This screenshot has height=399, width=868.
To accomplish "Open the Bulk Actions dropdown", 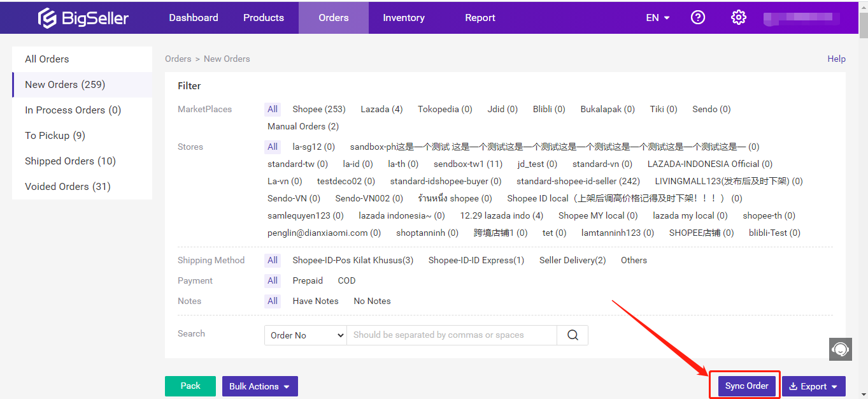I will point(260,386).
